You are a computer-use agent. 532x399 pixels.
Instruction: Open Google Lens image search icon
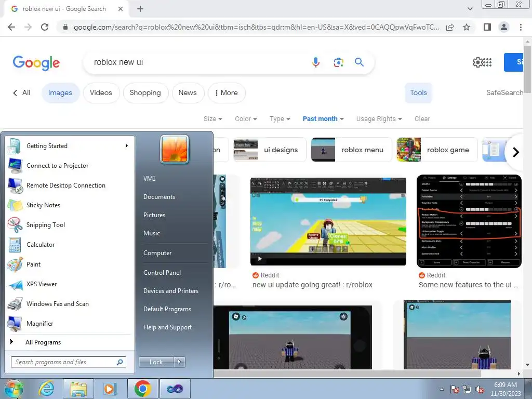click(x=338, y=62)
